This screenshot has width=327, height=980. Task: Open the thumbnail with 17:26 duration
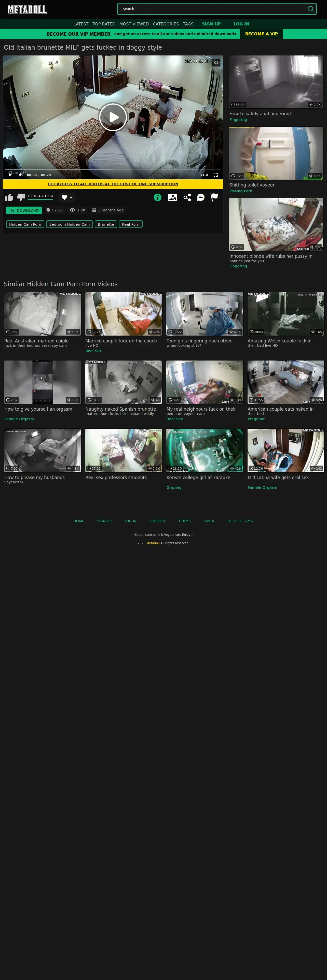[124, 313]
